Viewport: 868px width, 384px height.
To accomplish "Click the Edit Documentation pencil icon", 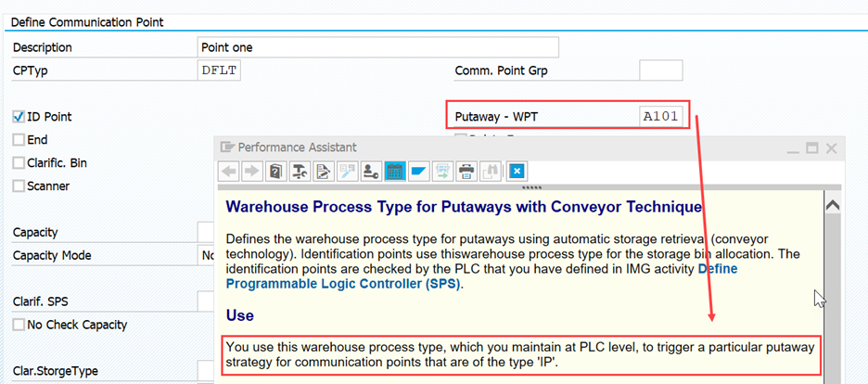I will click(x=323, y=172).
